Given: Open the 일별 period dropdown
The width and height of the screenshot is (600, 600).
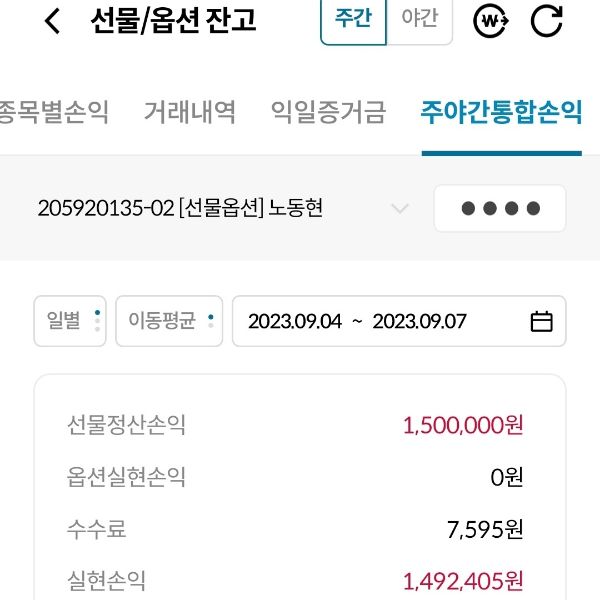Looking at the screenshot, I should pyautogui.click(x=70, y=321).
